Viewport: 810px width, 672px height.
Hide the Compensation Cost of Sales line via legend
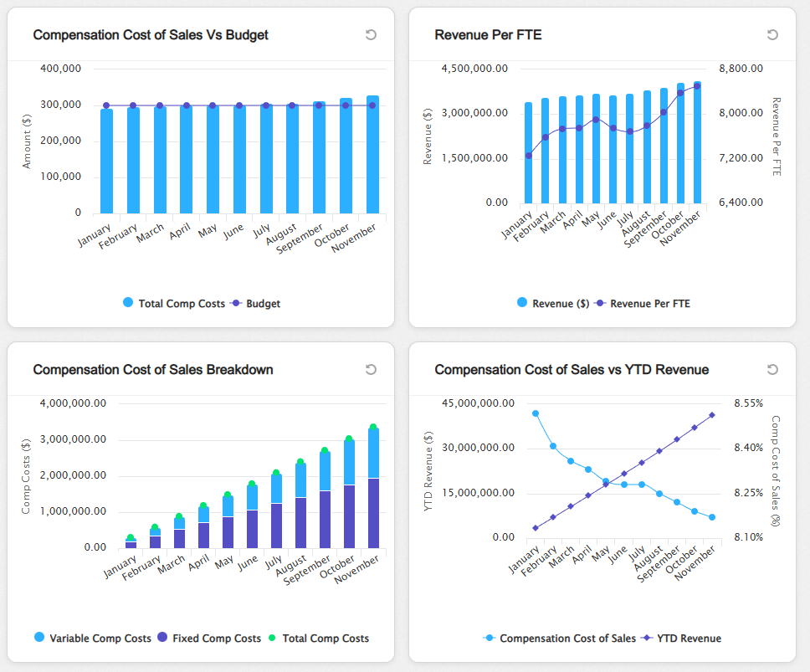click(x=559, y=638)
